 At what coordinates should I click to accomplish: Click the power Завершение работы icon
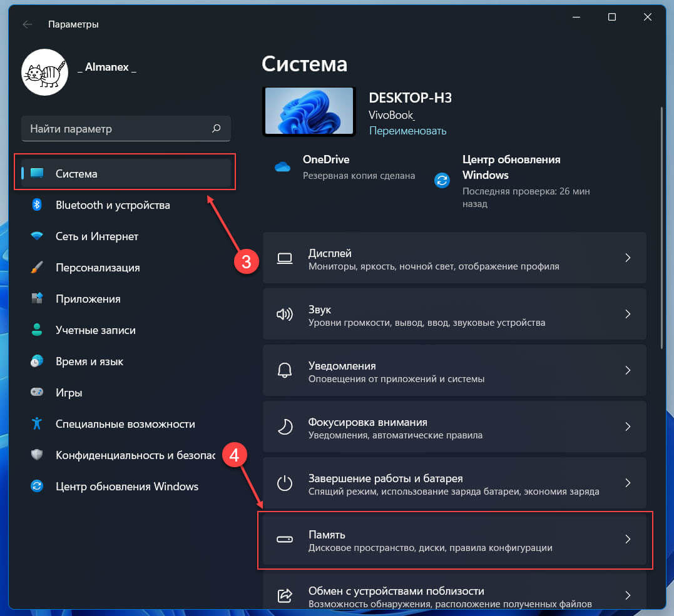pos(285,483)
